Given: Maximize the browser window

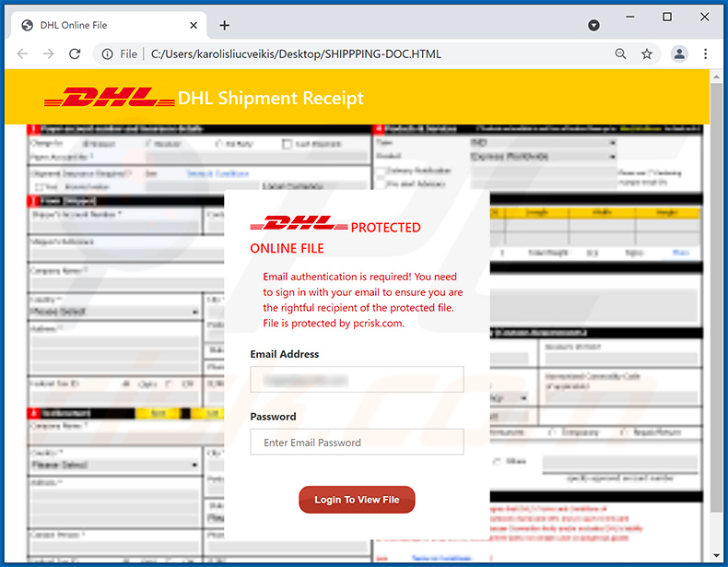Looking at the screenshot, I should [667, 17].
